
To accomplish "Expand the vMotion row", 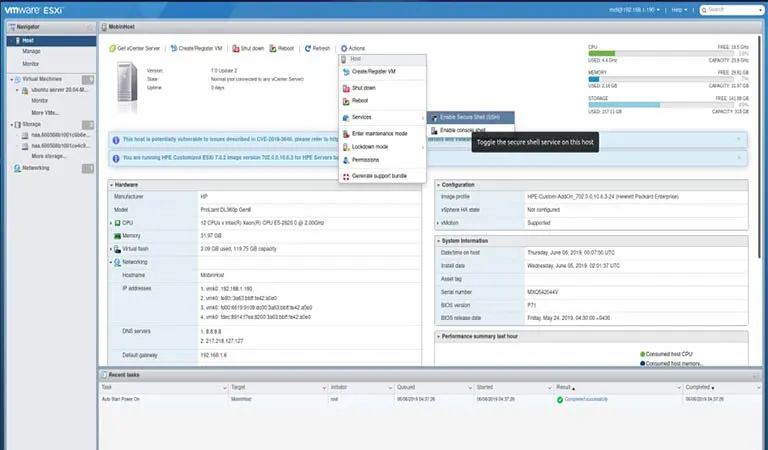I will (438, 223).
